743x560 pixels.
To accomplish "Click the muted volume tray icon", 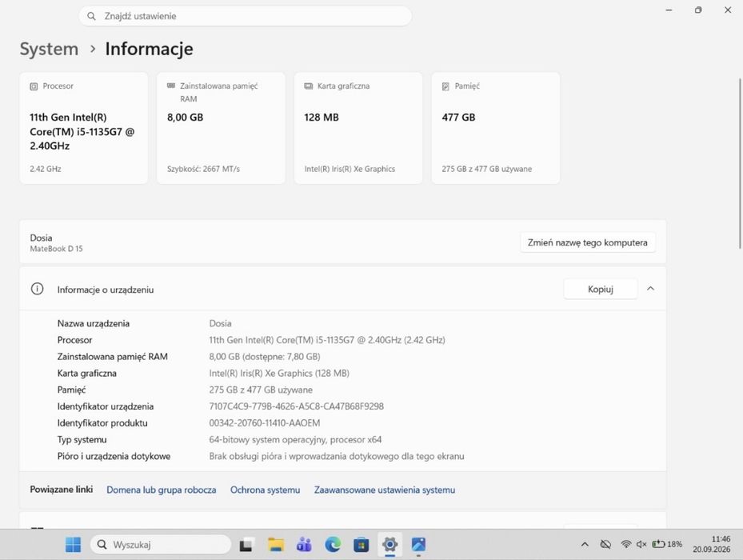I will tap(641, 544).
